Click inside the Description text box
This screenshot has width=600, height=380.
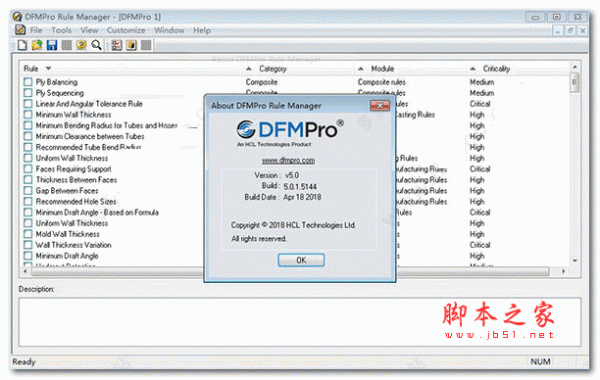click(300, 322)
